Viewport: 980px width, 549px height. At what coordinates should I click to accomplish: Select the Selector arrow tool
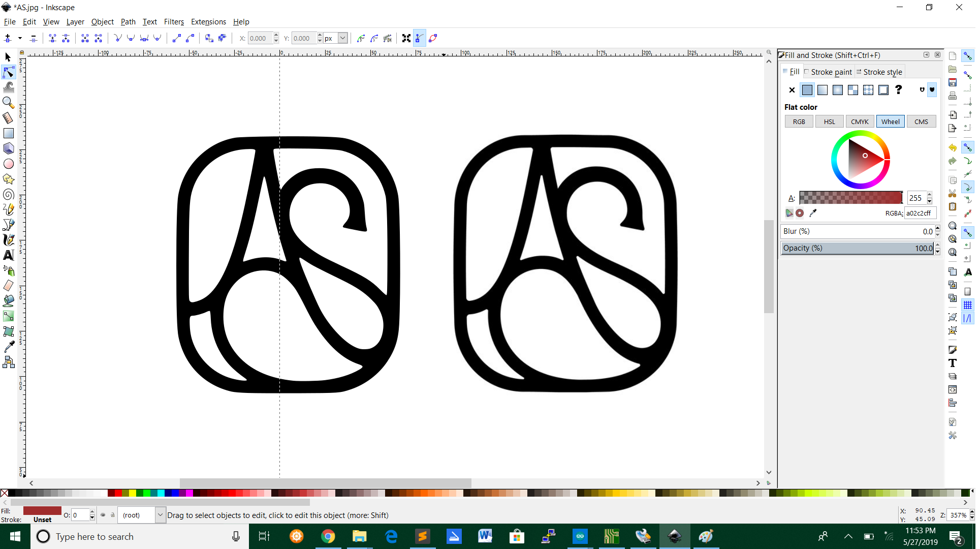point(8,57)
